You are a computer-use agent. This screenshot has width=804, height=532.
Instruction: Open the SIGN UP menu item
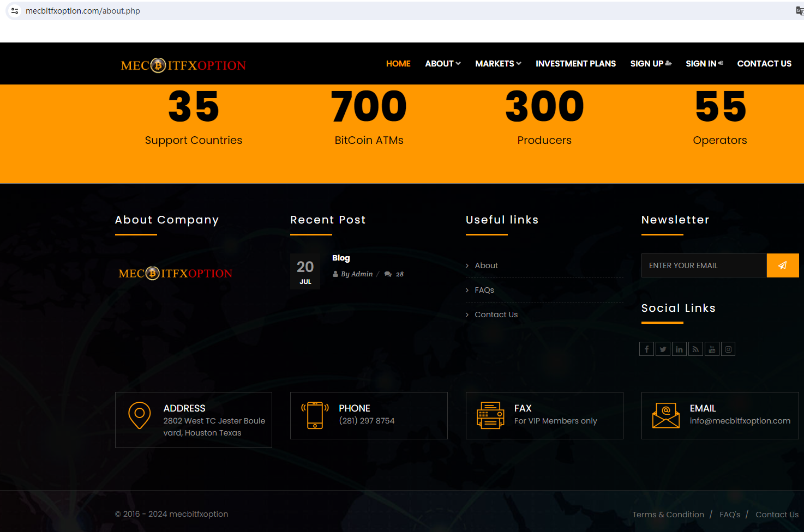coord(651,64)
